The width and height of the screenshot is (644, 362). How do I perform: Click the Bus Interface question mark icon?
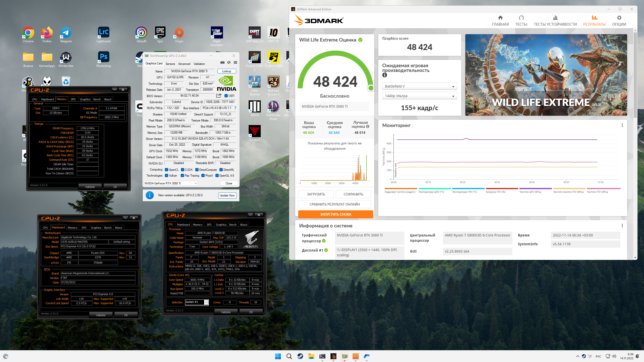(235, 108)
